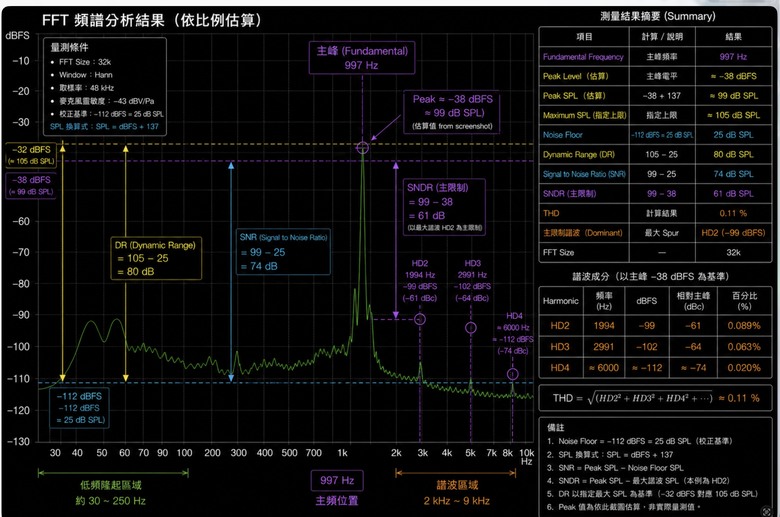Screen dimensions: 780x517
Task: Select the HD2 row in the harmonics table
Action: coord(655,325)
